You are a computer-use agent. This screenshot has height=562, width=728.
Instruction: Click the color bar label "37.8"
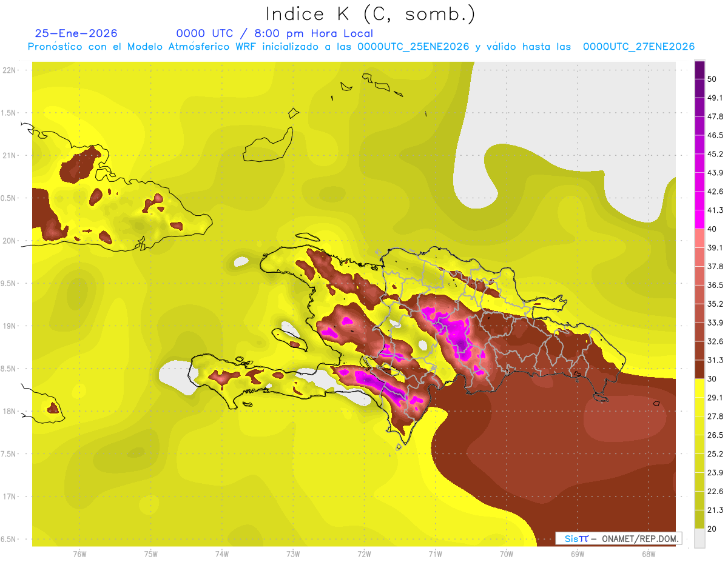tap(715, 267)
